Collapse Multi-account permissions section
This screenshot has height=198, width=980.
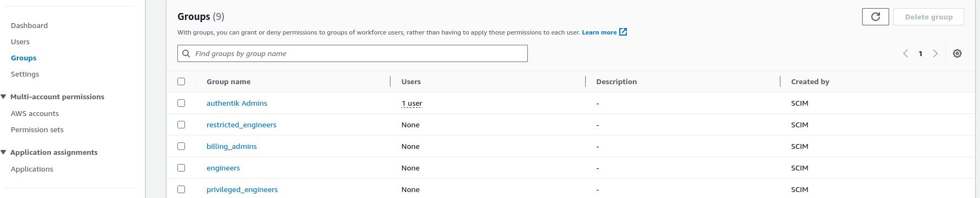pyautogui.click(x=3, y=97)
